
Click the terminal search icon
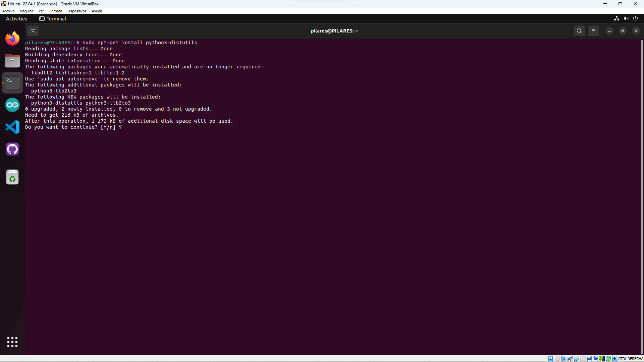tap(579, 31)
